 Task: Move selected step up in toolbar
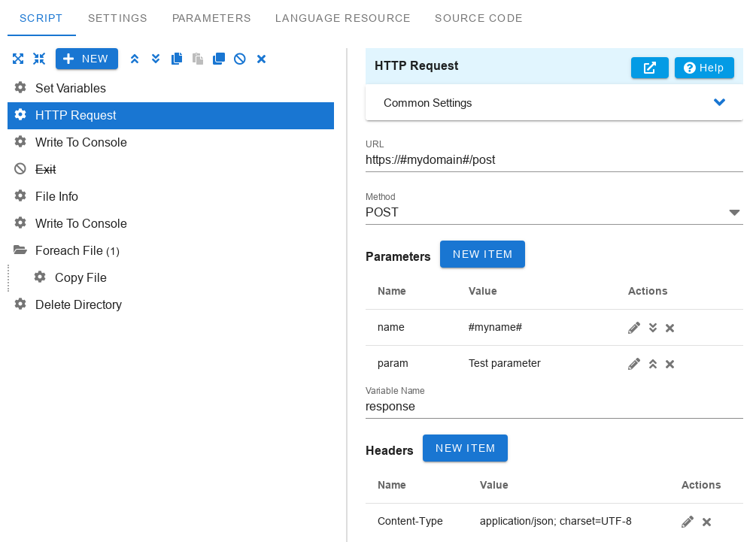click(135, 59)
